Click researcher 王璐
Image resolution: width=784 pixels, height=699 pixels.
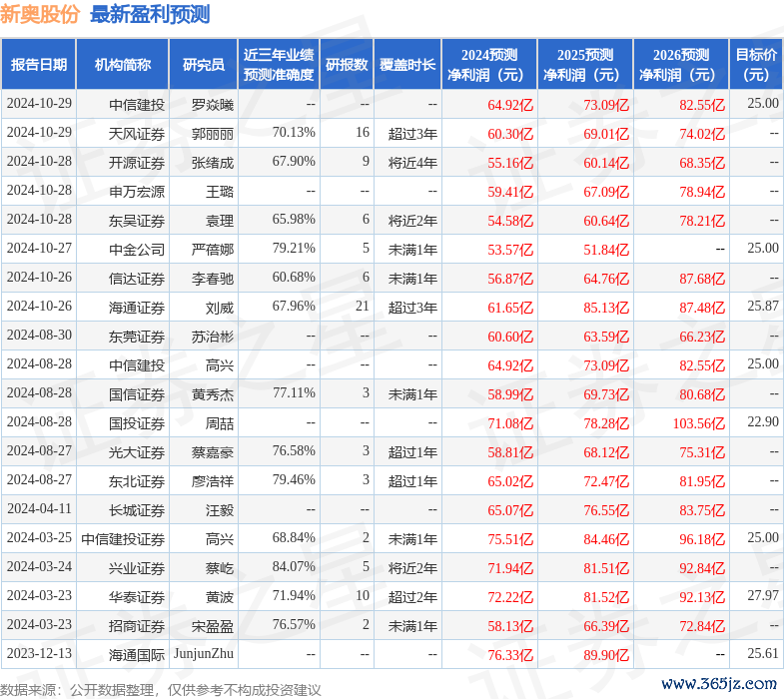220,192
